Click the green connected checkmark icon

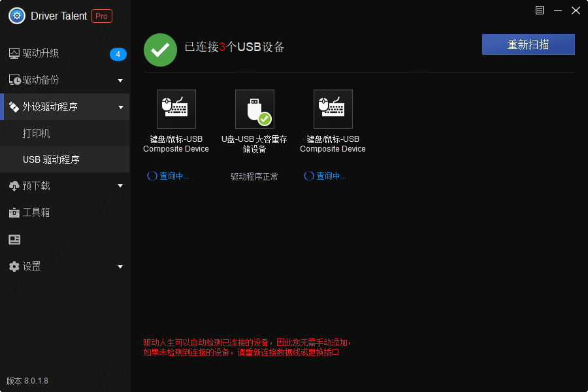[x=161, y=50]
